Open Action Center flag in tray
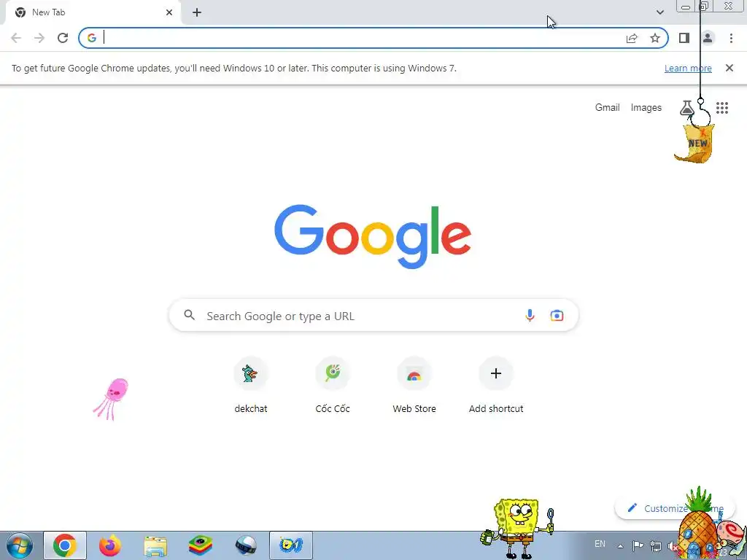This screenshot has height=560, width=747. point(638,545)
